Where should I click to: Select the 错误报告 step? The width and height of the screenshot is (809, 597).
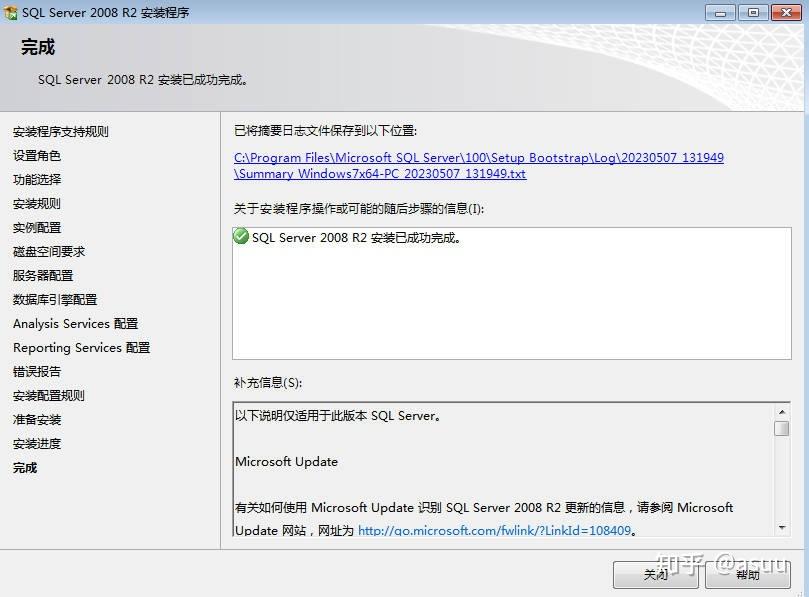[x=37, y=371]
